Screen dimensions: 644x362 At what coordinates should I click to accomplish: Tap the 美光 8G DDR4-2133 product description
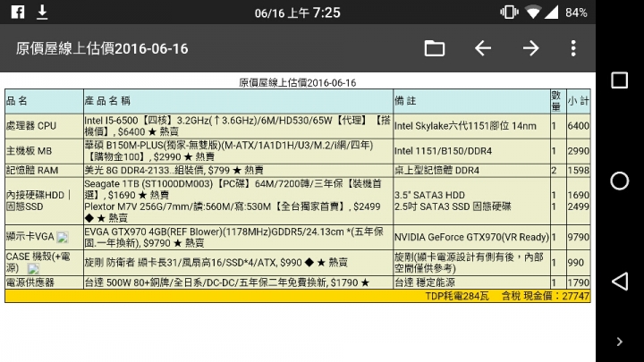174,171
